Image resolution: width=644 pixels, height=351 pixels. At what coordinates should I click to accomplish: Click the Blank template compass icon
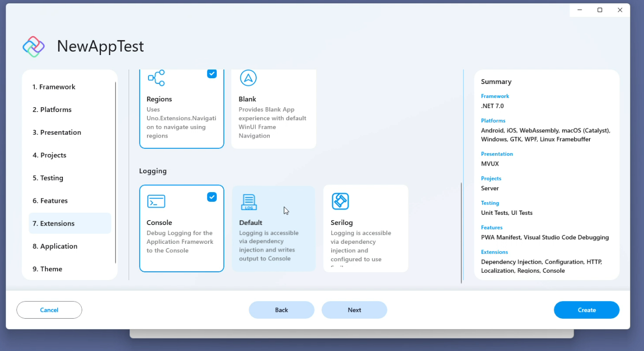(x=248, y=78)
